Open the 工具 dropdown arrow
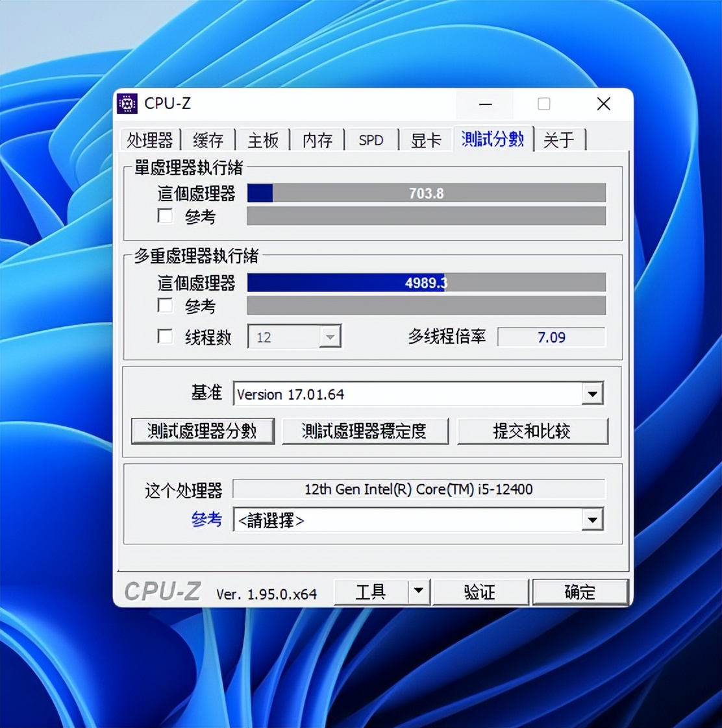The height and width of the screenshot is (728, 722). tap(419, 592)
